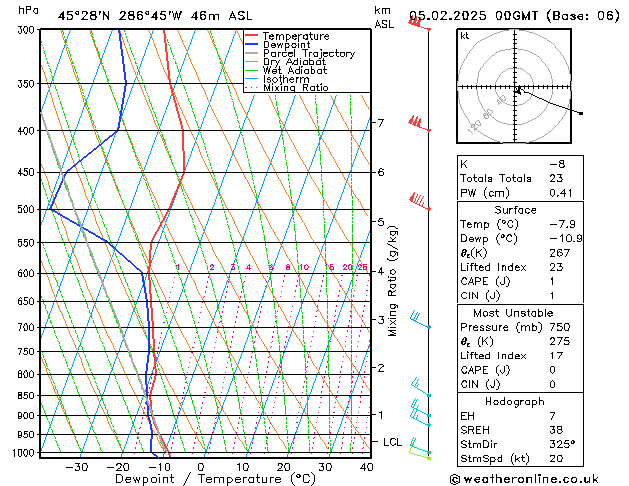Viewport: 629px width, 486px height.
Task: Click the StmSpd (kt) value 20
Action: pyautogui.click(x=556, y=458)
